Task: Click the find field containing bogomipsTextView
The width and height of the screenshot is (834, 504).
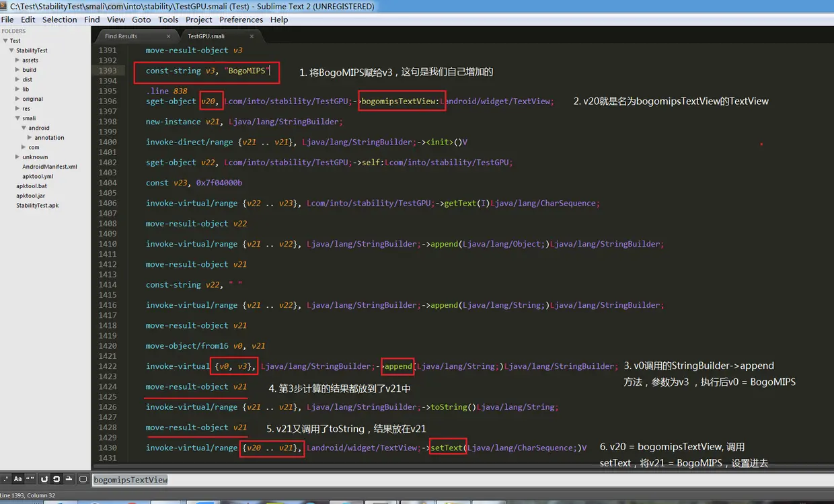Action: 463,480
